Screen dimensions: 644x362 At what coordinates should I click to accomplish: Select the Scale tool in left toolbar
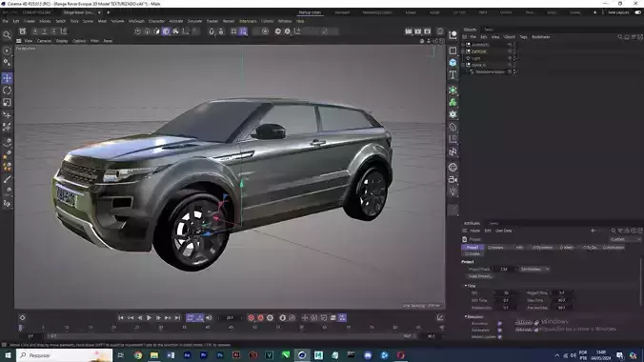[x=7, y=102]
